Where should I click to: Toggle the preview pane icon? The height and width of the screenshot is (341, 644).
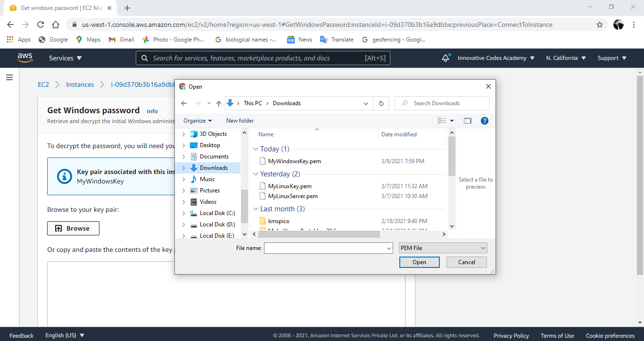pos(467,121)
